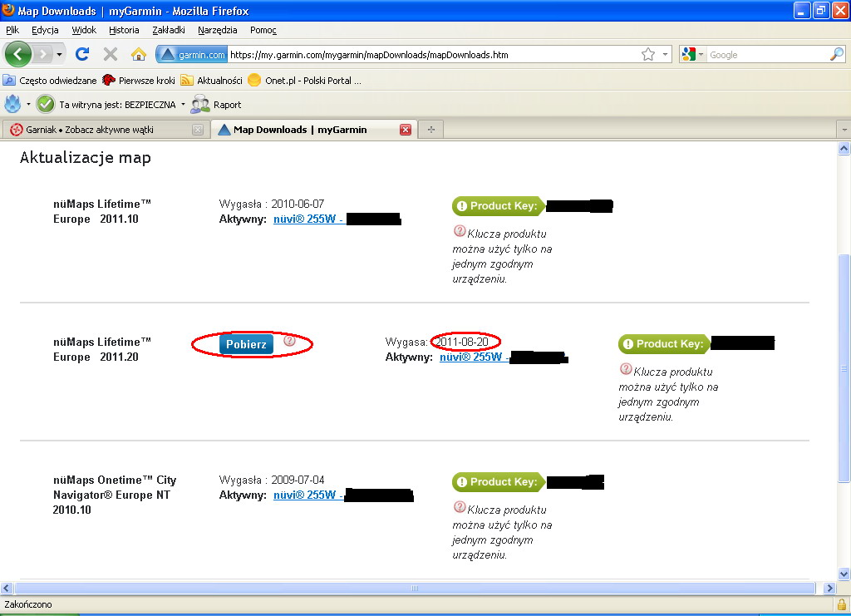This screenshot has width=851, height=616.
Task: Open the nüvi 255W link for Europe 2011.20
Action: click(x=474, y=357)
